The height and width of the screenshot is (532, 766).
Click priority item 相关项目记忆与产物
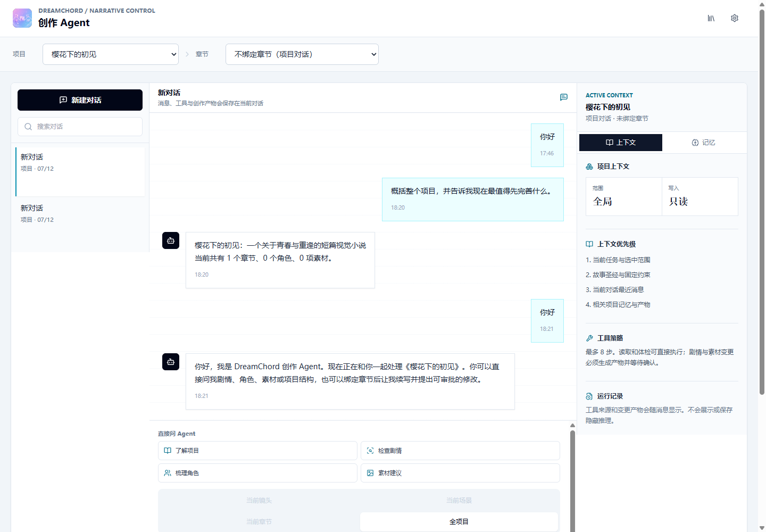coord(618,305)
